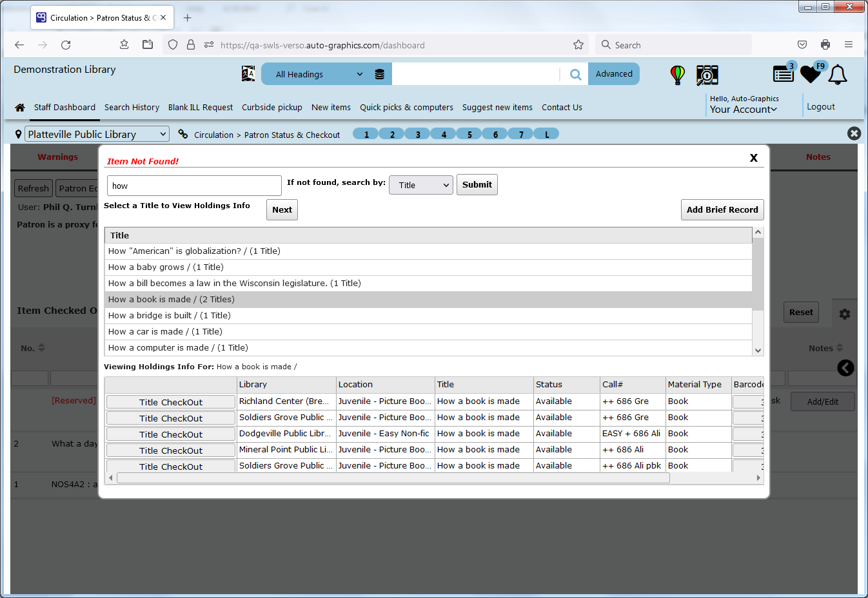
Task: Click the black circle back arrow
Action: pos(845,368)
